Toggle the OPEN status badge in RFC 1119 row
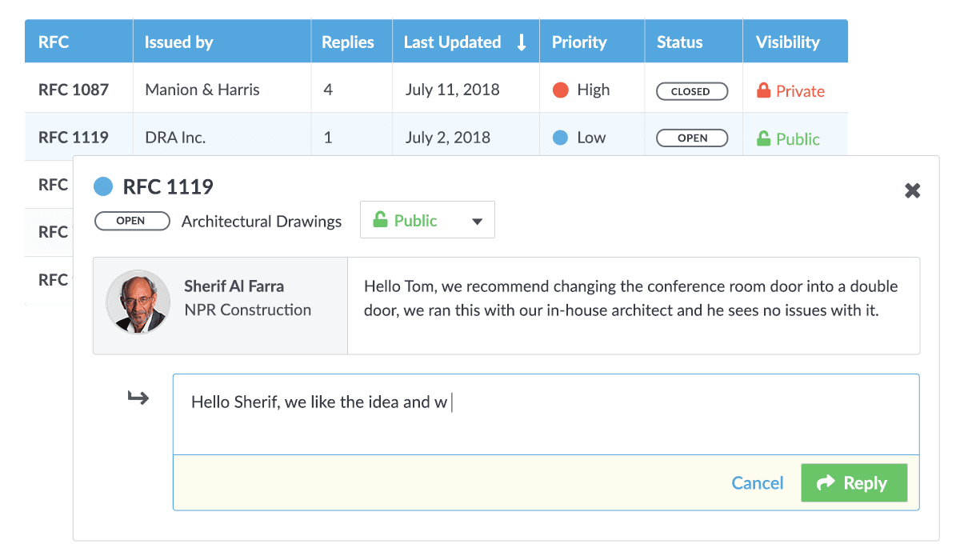 click(692, 138)
